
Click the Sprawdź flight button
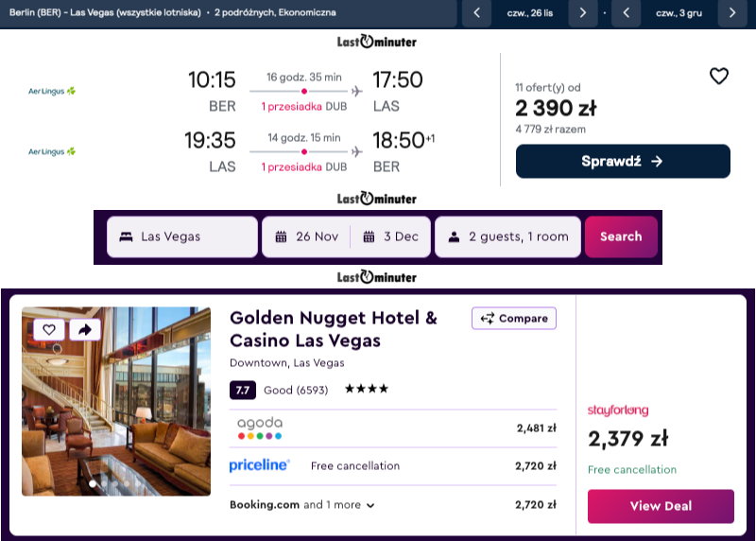(623, 161)
